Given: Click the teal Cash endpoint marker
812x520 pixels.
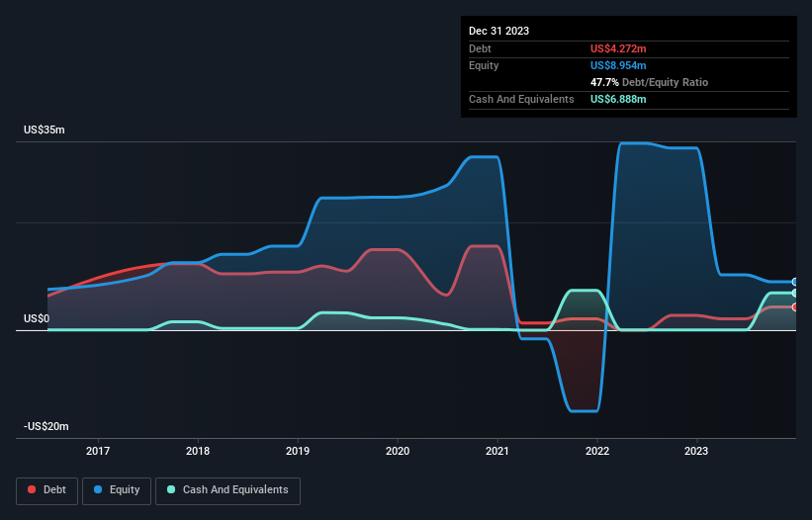Looking at the screenshot, I should pyautogui.click(x=795, y=294).
